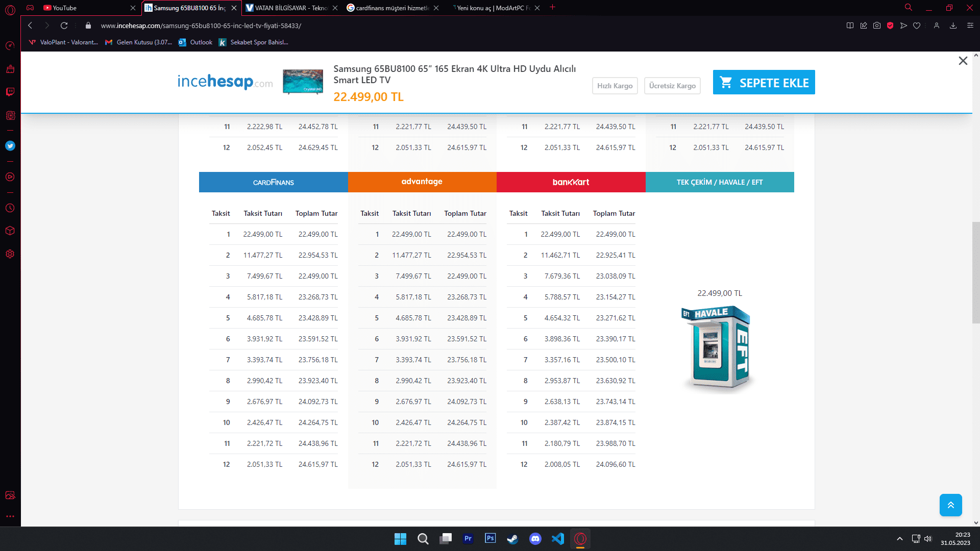
Task: Select TEK ÇEKİM / HAVALE / EFT header
Action: (x=720, y=182)
